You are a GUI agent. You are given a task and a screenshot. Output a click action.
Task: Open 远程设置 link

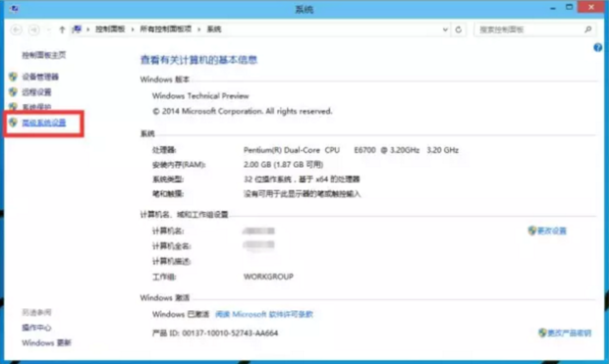click(x=36, y=92)
